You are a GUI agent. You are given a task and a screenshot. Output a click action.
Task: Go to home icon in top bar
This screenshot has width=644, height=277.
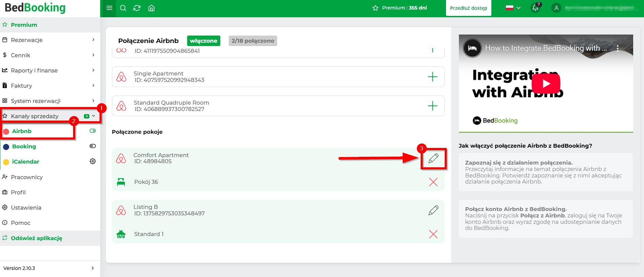[152, 8]
